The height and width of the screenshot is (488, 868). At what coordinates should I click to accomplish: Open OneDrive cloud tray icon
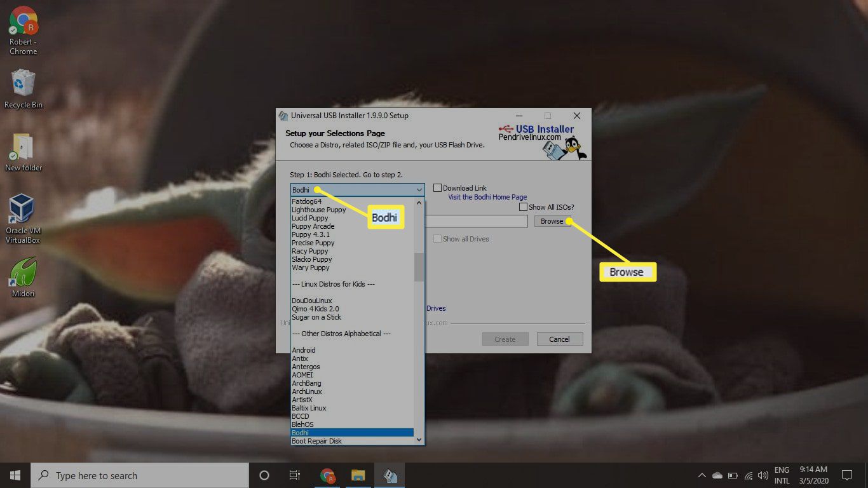click(717, 475)
